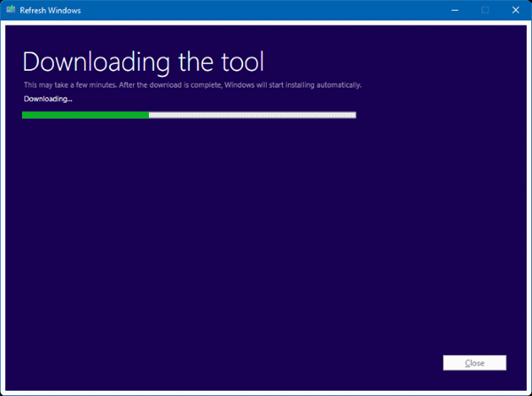Click the "Downloading..." status text
Viewport: 532px width, 396px height.
tap(48, 99)
